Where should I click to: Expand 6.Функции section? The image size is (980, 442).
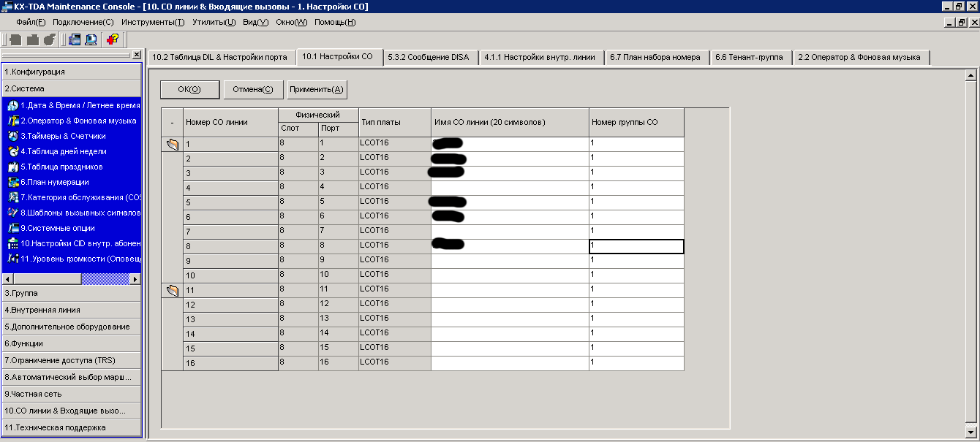[x=72, y=343]
